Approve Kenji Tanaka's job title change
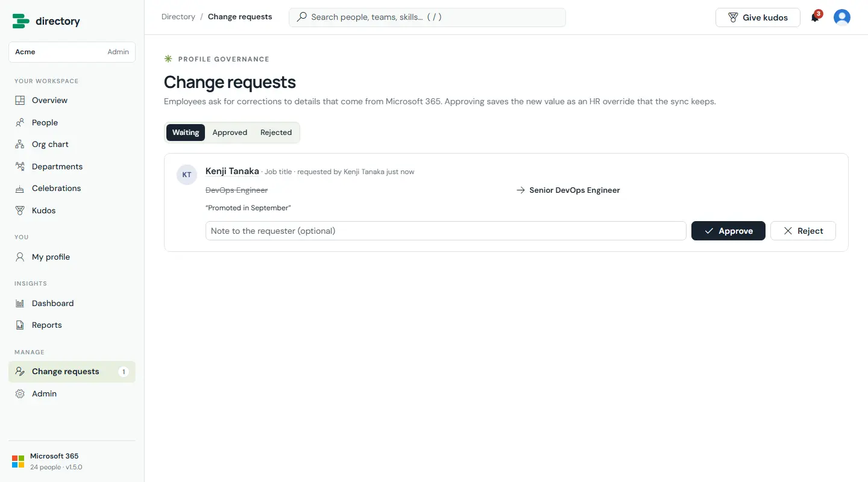The height and width of the screenshot is (482, 868). tap(728, 231)
